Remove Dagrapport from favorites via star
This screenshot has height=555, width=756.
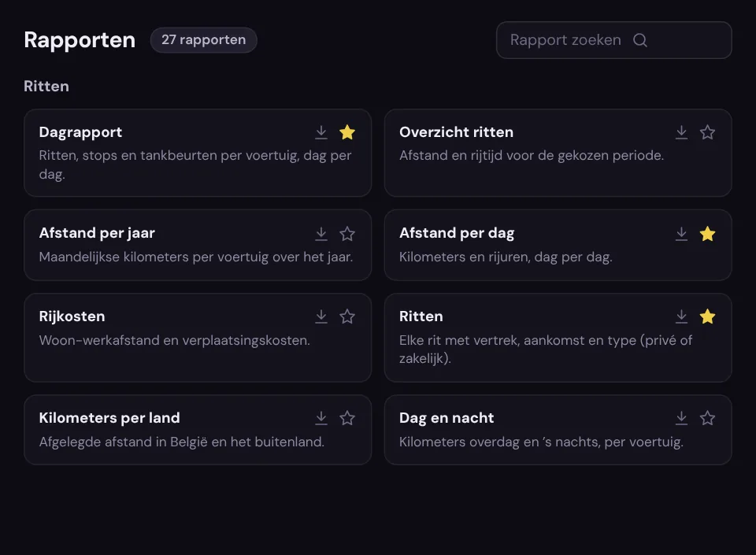(x=347, y=132)
